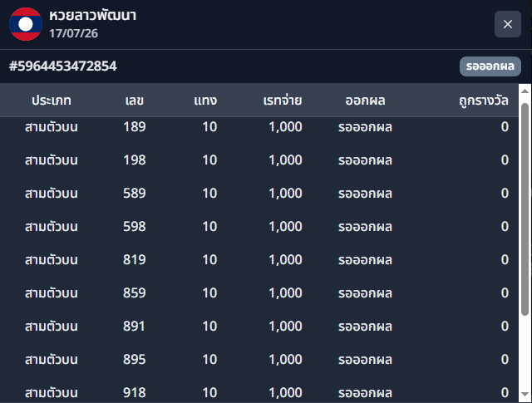Image resolution: width=532 pixels, height=403 pixels.
Task: Select number 819 cell
Action: coord(135,260)
